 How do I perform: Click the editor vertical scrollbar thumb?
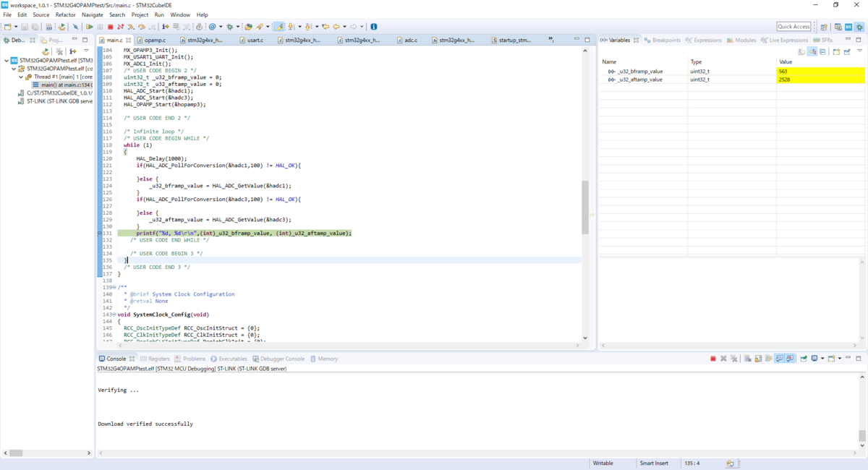(x=584, y=208)
